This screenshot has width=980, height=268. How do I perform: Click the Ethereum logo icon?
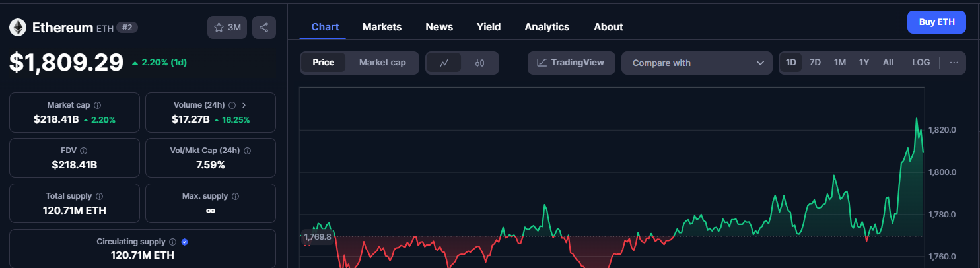(x=17, y=27)
